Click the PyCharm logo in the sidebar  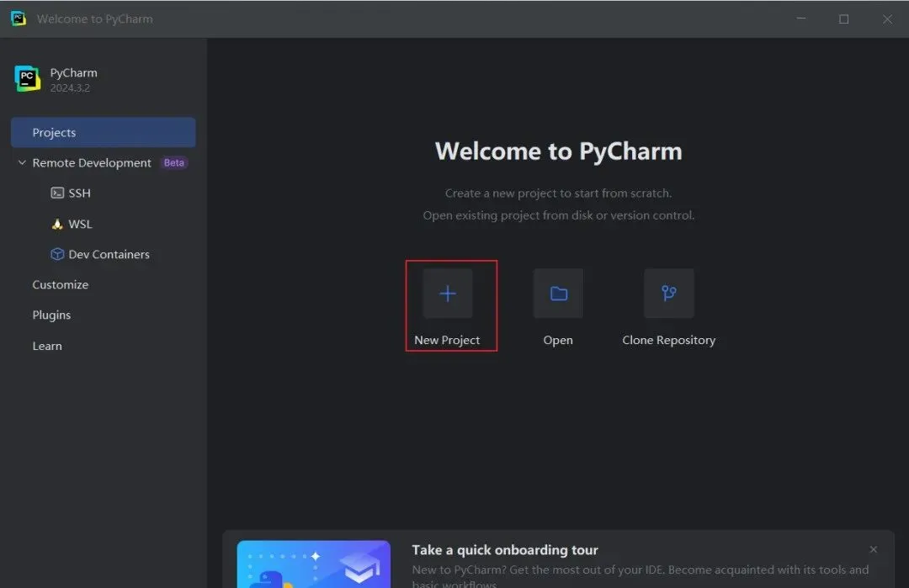[27, 79]
